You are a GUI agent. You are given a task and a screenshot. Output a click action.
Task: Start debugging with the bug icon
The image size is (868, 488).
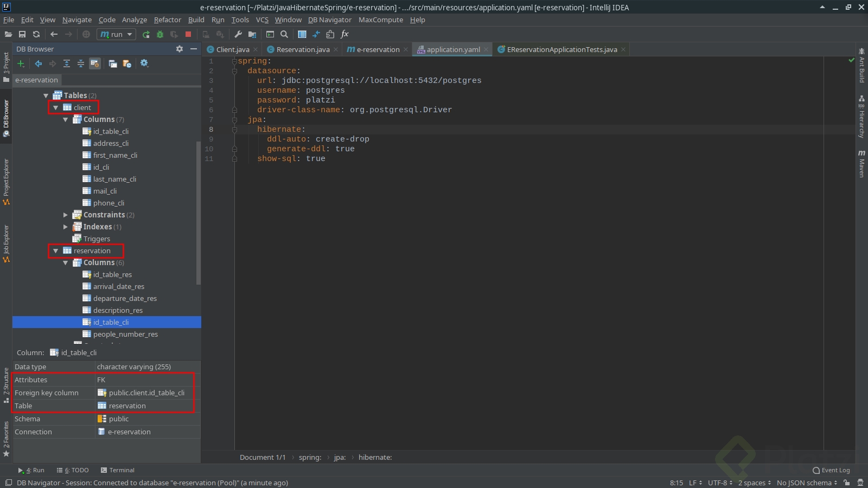click(x=160, y=34)
